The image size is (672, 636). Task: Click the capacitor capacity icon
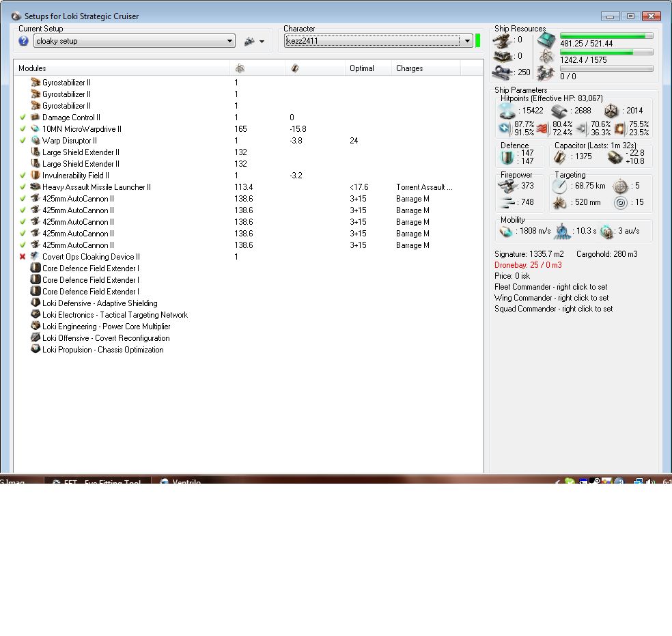(559, 157)
